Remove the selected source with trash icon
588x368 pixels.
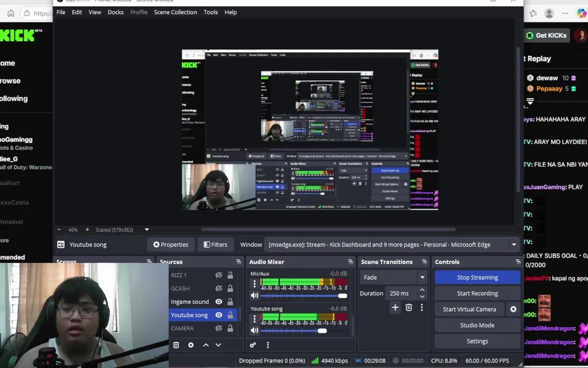176,345
